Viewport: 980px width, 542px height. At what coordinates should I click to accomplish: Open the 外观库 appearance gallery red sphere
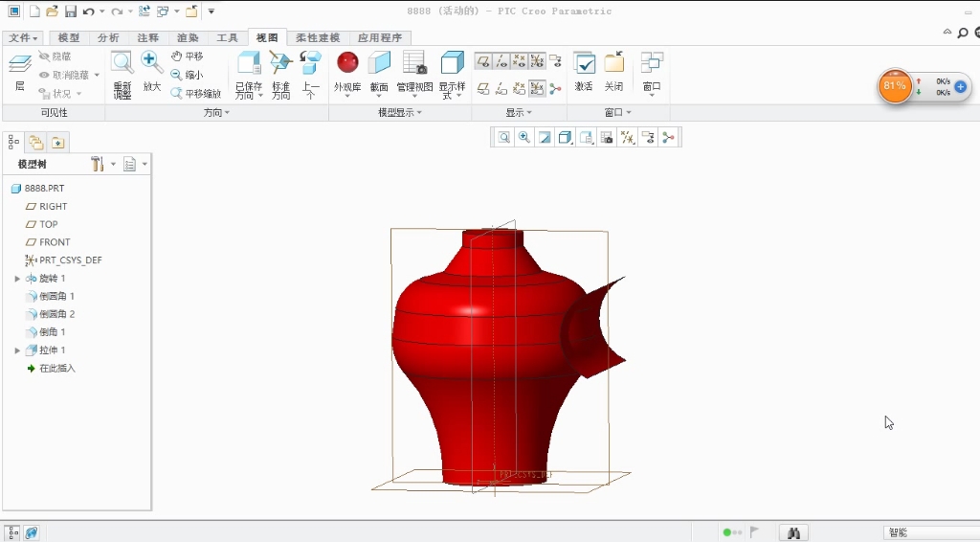coord(347,63)
